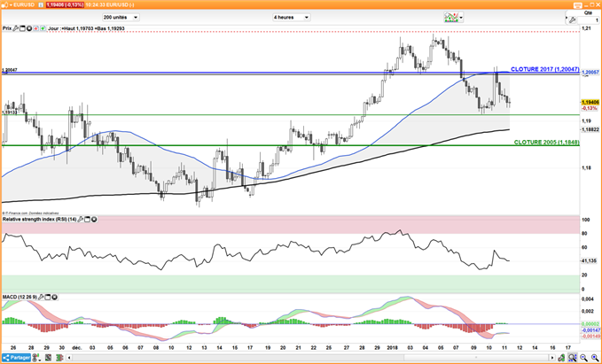
Task: Open the 200 unités dropdown
Action: point(121,17)
